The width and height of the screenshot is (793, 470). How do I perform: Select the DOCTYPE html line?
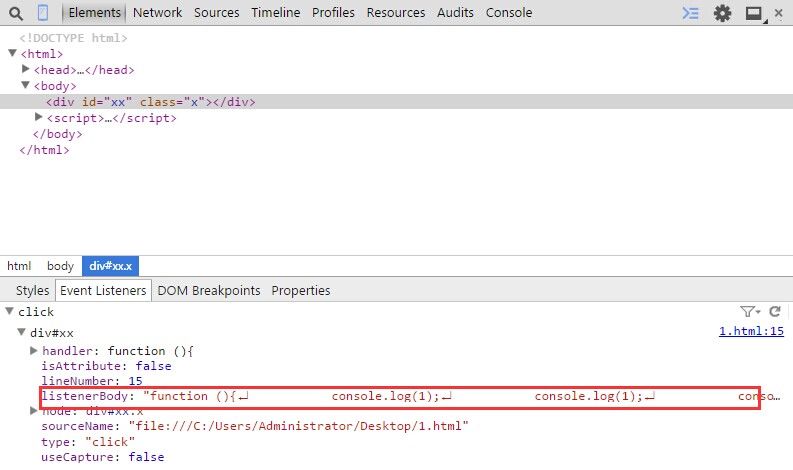pyautogui.click(x=73, y=38)
